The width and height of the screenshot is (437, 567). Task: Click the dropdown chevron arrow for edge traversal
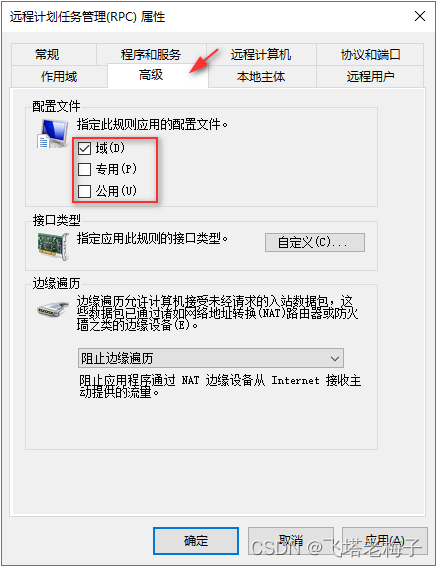[335, 359]
